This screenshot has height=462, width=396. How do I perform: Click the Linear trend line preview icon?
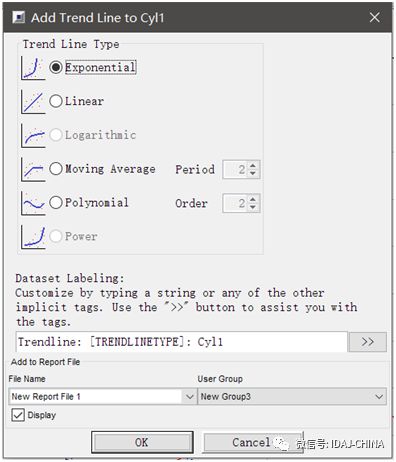click(x=33, y=102)
